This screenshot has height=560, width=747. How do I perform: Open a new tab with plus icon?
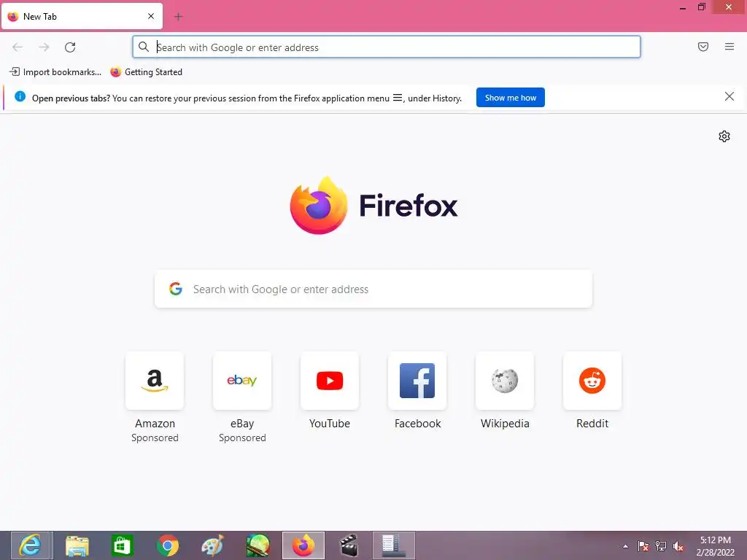point(178,17)
